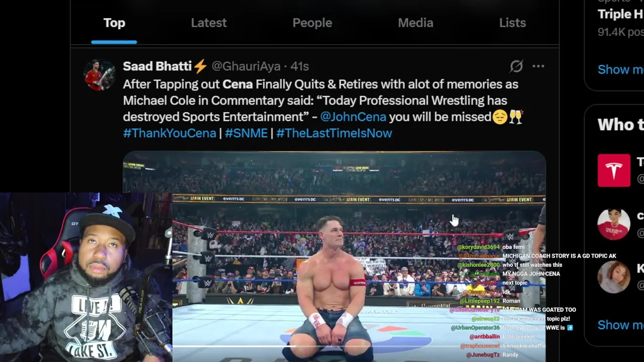The width and height of the screenshot is (644, 362).
Task: Open the @JohnCena mention link
Action: [x=353, y=117]
